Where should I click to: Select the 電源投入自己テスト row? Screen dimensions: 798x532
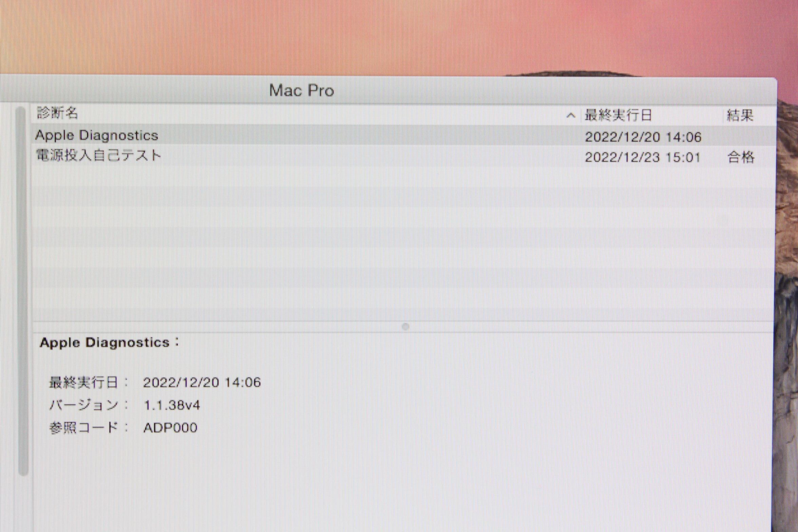coord(98,156)
